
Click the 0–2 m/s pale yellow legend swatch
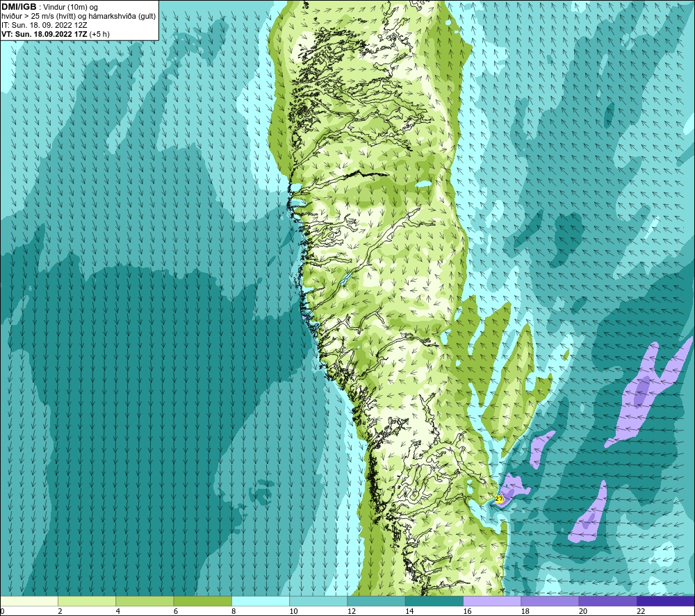(x=28, y=601)
